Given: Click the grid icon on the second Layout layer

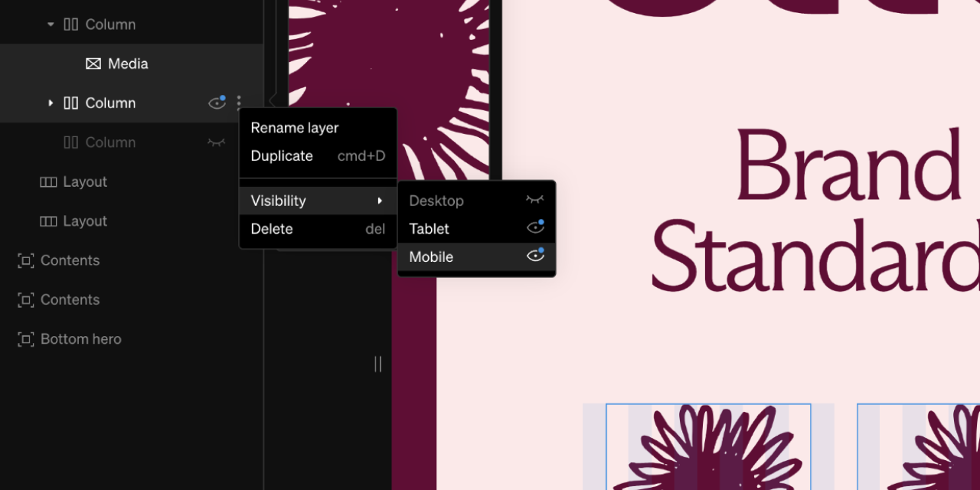Looking at the screenshot, I should tap(47, 221).
